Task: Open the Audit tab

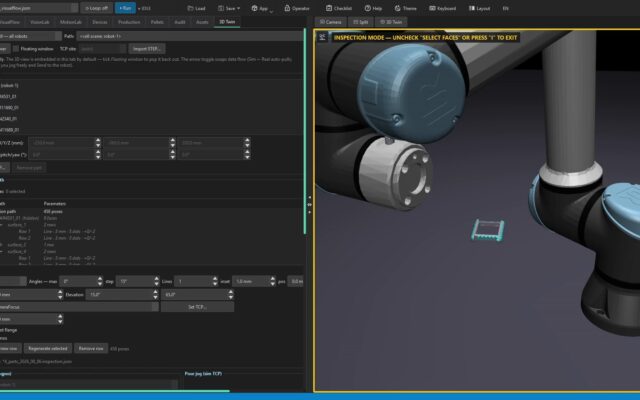Action: (x=180, y=22)
